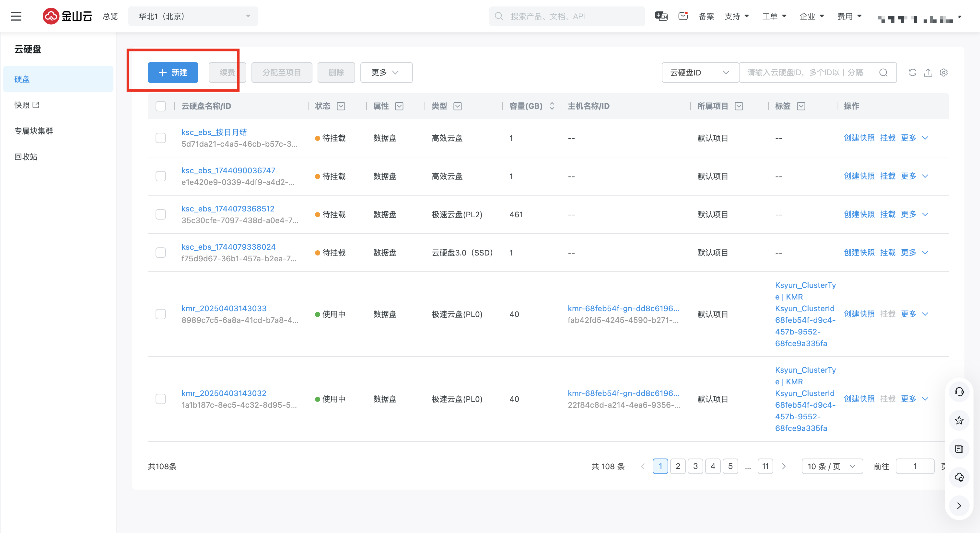This screenshot has width=980, height=533.
Task: Open the message notifications icon
Action: pos(683,16)
